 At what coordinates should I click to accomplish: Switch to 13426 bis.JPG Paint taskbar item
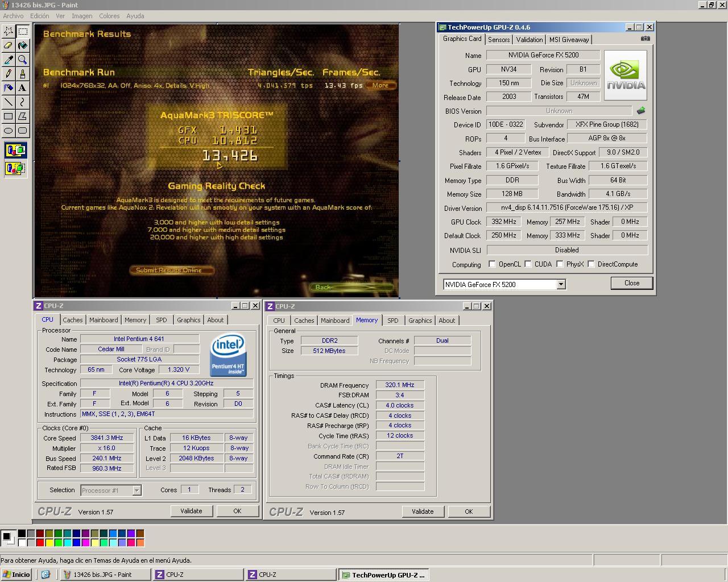coord(106,575)
